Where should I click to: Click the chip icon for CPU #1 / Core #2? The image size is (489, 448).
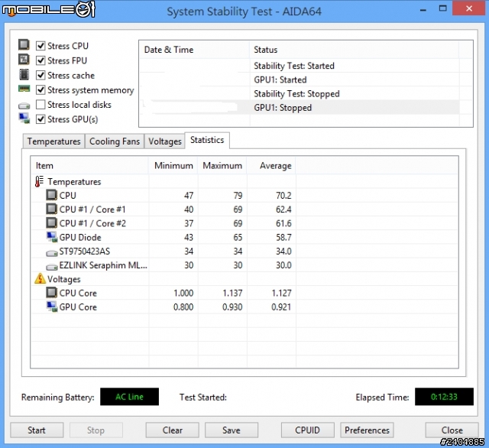point(52,223)
